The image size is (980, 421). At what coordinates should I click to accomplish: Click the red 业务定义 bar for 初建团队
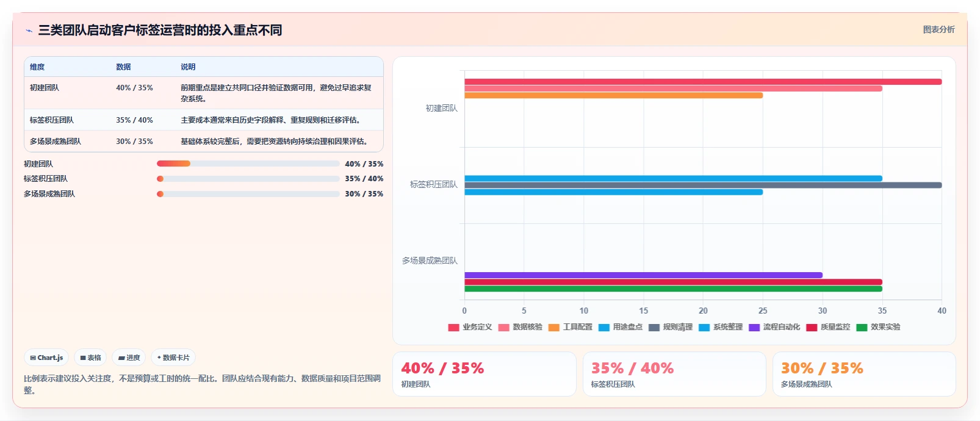(703, 82)
